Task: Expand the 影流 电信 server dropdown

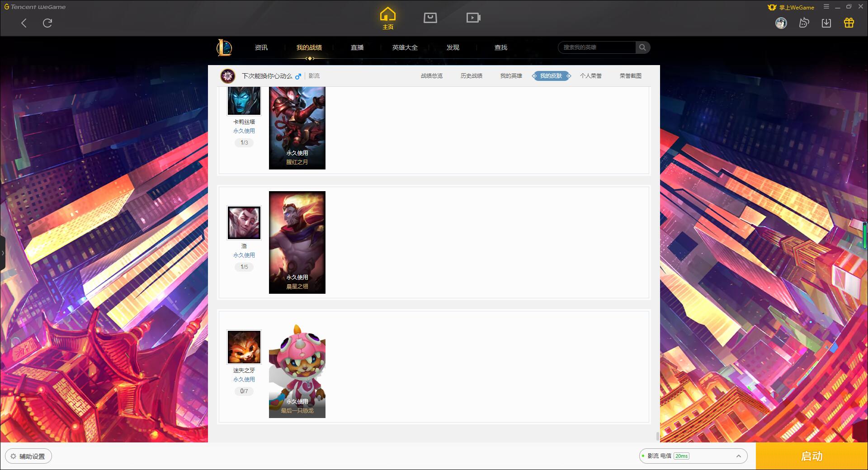Action: 693,456
